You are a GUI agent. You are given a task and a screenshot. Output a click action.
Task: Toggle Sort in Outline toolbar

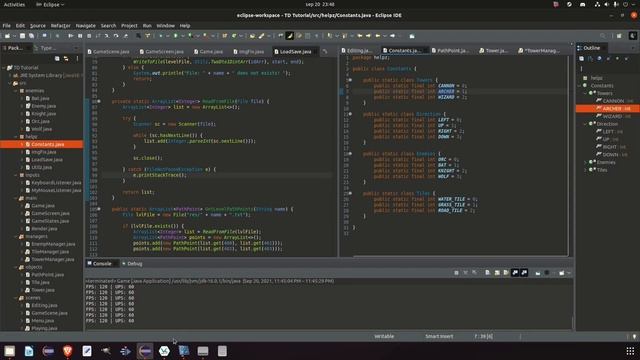click(590, 59)
